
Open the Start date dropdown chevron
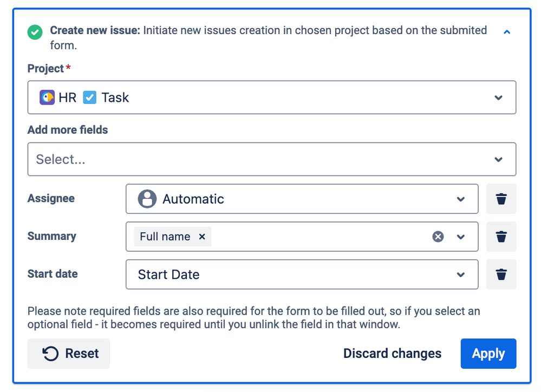(461, 275)
